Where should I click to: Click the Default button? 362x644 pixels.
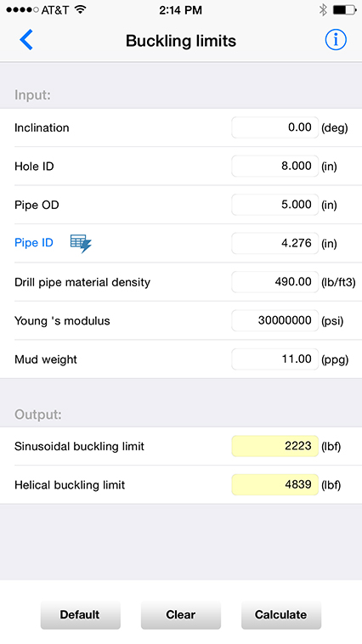(80, 614)
